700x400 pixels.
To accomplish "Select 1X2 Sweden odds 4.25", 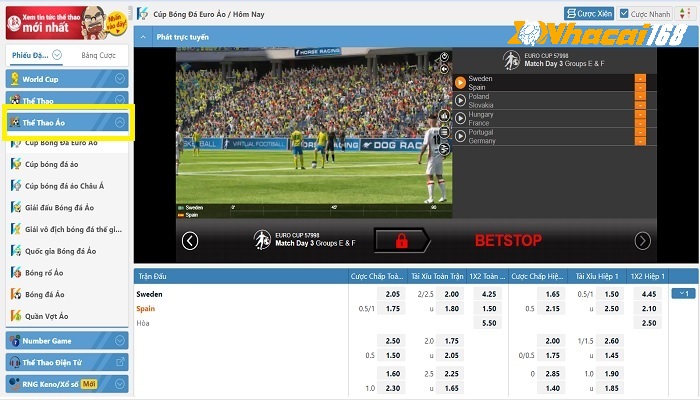I will click(x=489, y=294).
